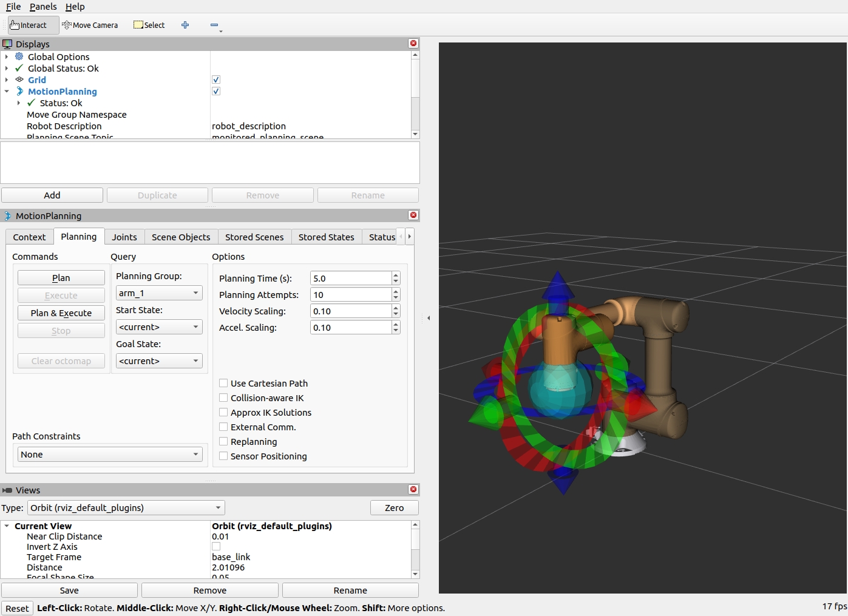This screenshot has width=848, height=616.
Task: Click the blue plus add-tool icon
Action: pyautogui.click(x=185, y=25)
